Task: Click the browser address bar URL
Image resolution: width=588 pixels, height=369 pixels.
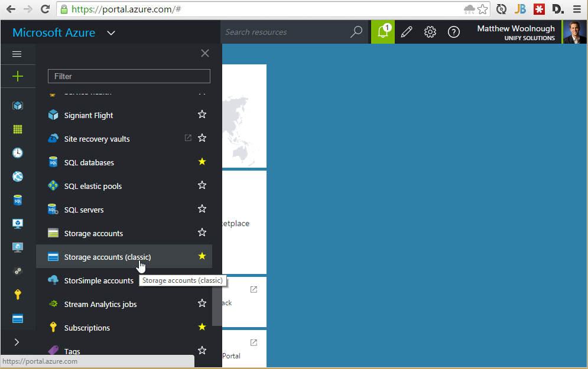Action: tap(126, 9)
